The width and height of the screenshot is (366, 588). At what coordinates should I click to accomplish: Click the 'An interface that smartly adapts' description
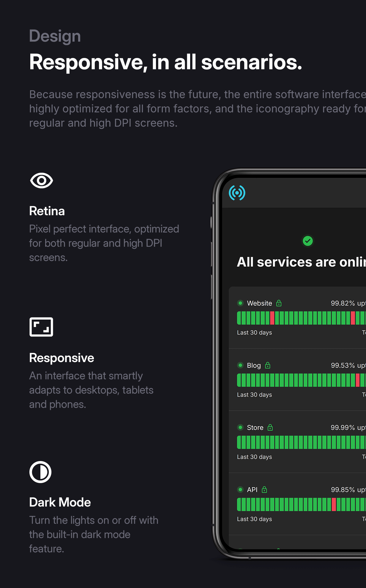click(x=91, y=390)
